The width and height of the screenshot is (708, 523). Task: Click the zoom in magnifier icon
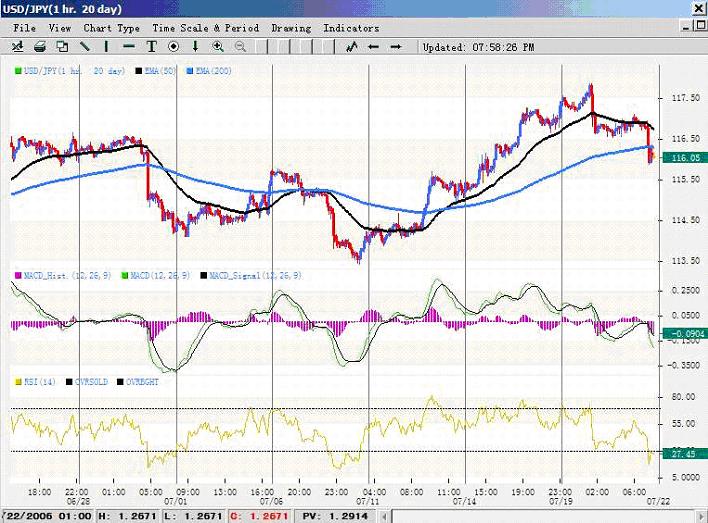(x=218, y=46)
